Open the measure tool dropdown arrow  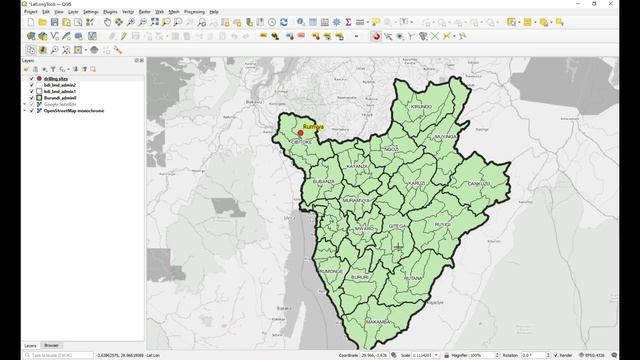[368, 22]
